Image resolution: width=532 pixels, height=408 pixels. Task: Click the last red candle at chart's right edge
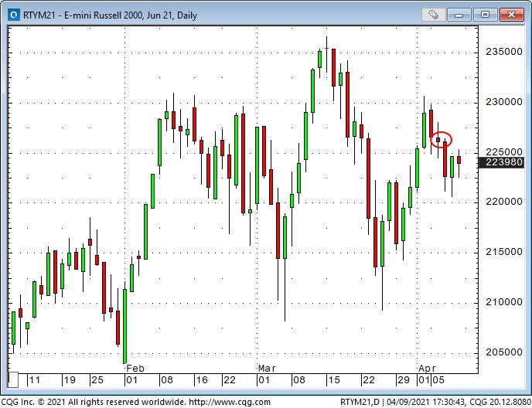point(459,160)
